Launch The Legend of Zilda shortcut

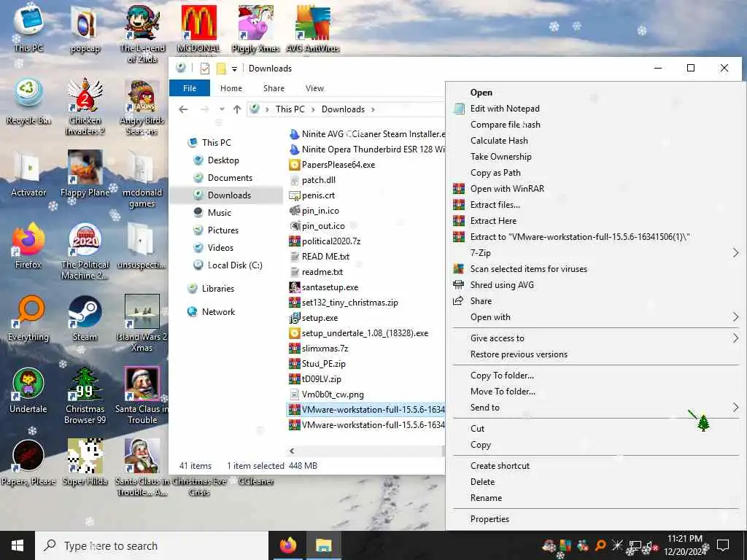coord(142,34)
